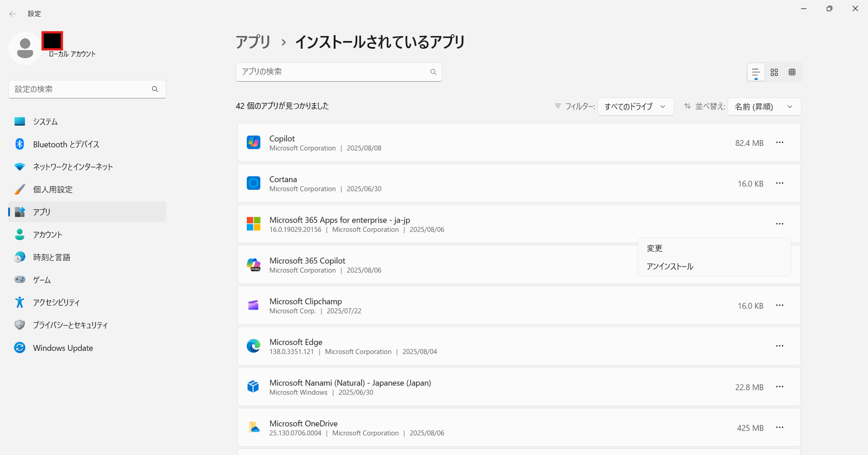Open more options for Cortana app
This screenshot has height=455, width=868.
coord(779,183)
